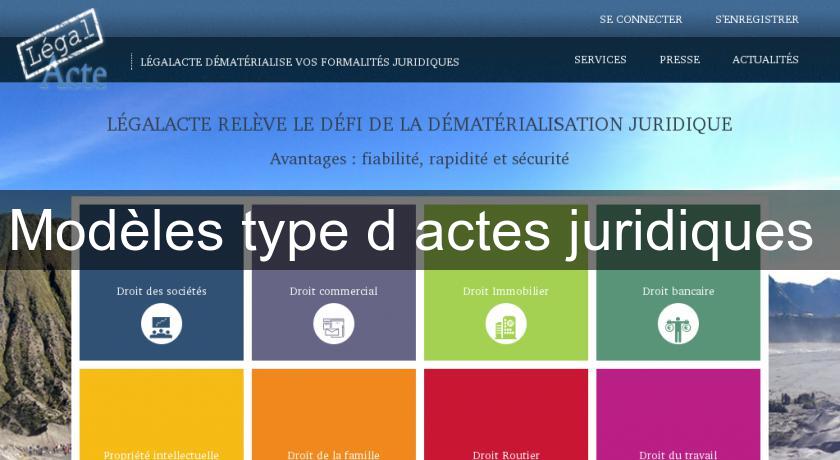Open the Services menu
Screen dimensions: 840x460
(x=600, y=59)
